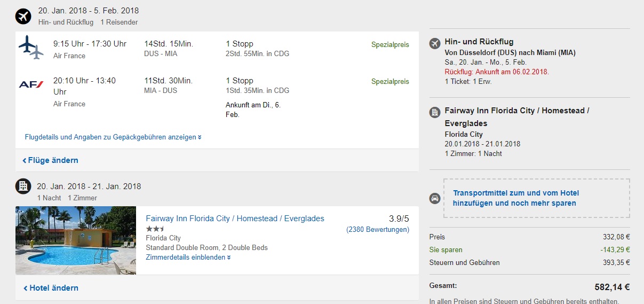Click the gray airplane icon in summary sidebar

(x=435, y=43)
